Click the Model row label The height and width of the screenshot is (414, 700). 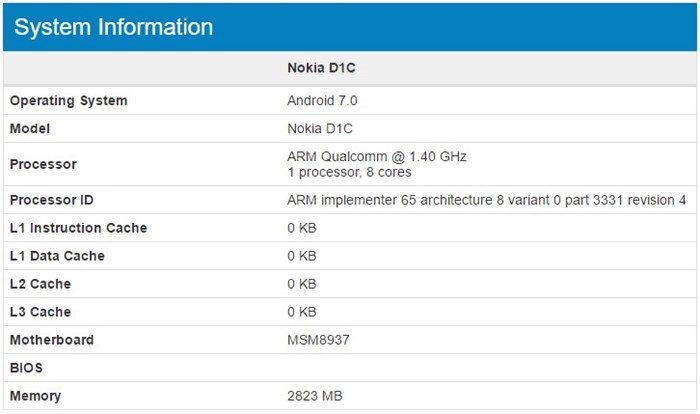point(29,129)
